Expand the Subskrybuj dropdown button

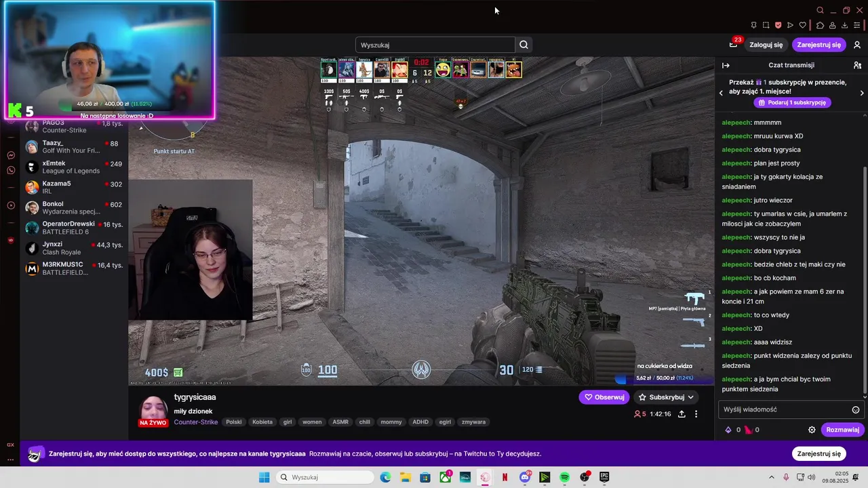pos(666,397)
